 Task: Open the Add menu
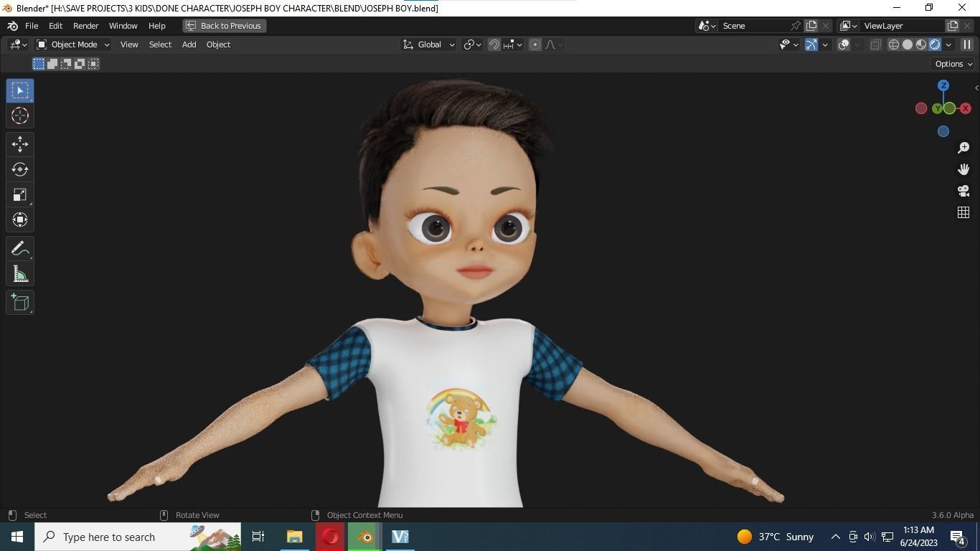(x=189, y=44)
